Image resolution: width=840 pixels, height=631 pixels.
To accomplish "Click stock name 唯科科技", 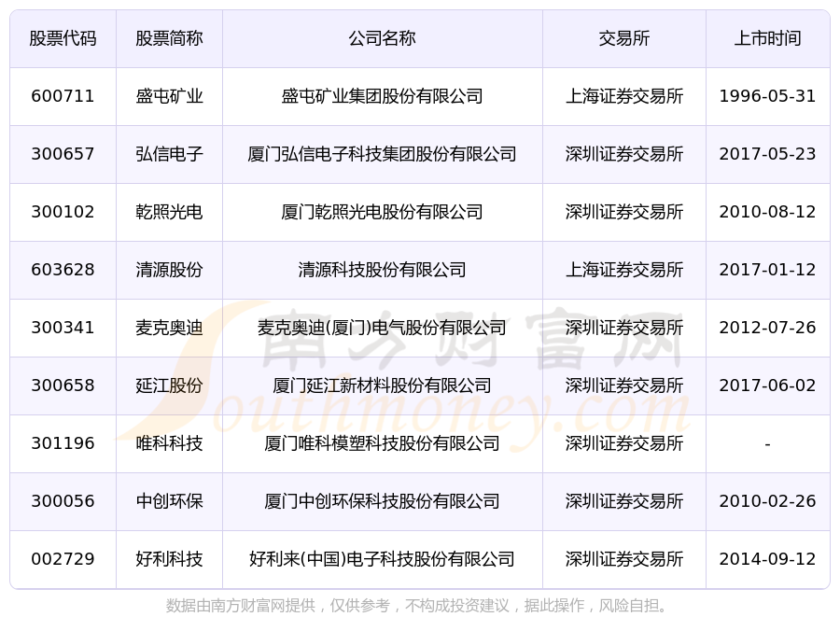I will point(169,443).
